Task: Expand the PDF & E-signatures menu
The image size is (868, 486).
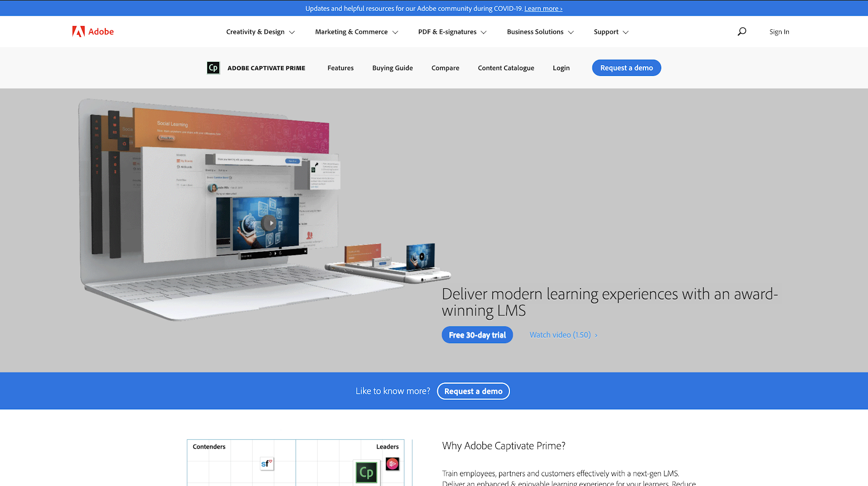Action: tap(452, 32)
